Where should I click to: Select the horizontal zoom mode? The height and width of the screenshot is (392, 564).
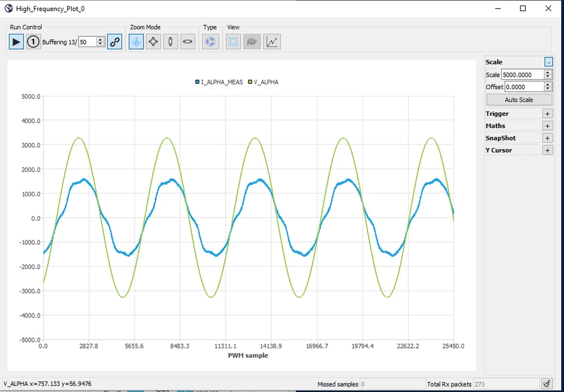coord(188,42)
